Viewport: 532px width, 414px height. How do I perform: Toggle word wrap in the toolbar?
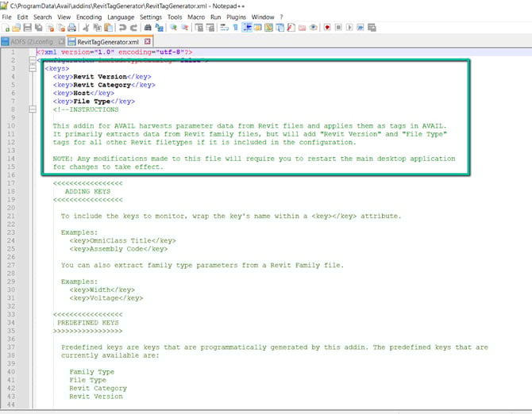(x=224, y=27)
